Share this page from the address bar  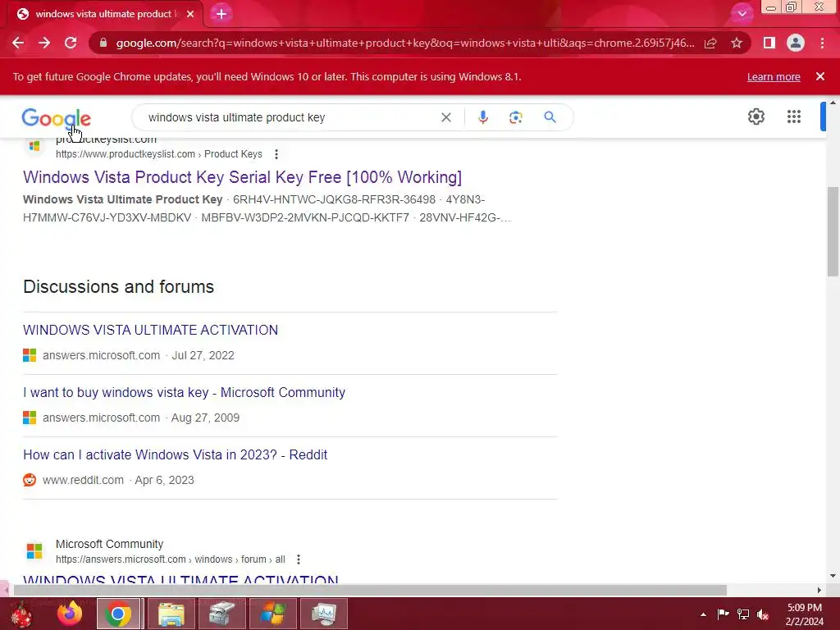tap(710, 43)
